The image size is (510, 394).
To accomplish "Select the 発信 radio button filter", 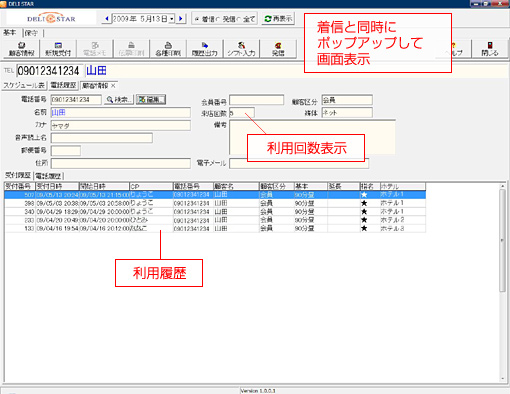I will (218, 19).
